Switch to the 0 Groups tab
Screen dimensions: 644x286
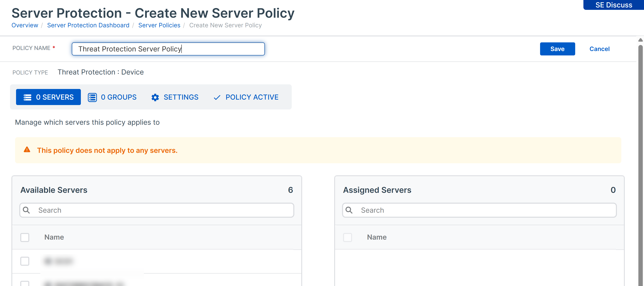pyautogui.click(x=112, y=97)
